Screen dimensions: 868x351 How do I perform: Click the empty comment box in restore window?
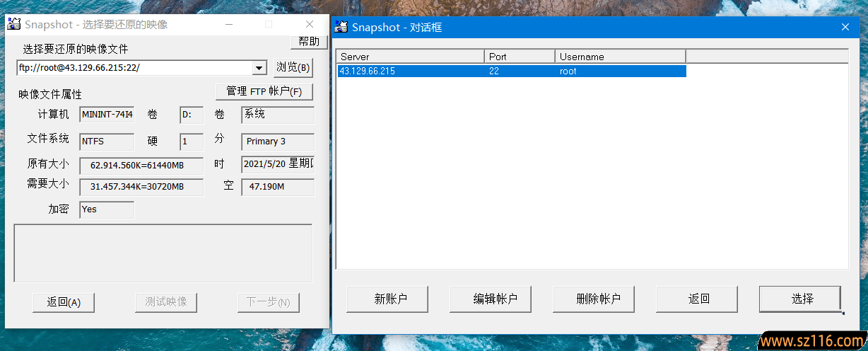(x=163, y=253)
